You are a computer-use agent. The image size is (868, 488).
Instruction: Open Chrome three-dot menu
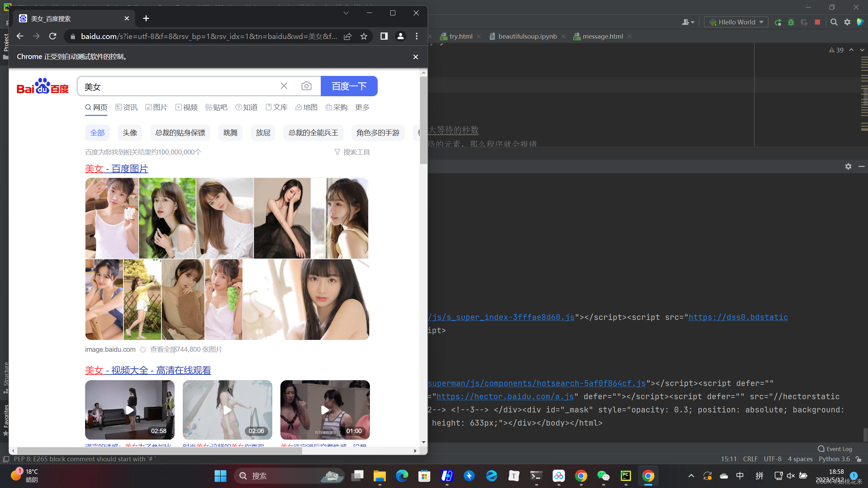417,36
